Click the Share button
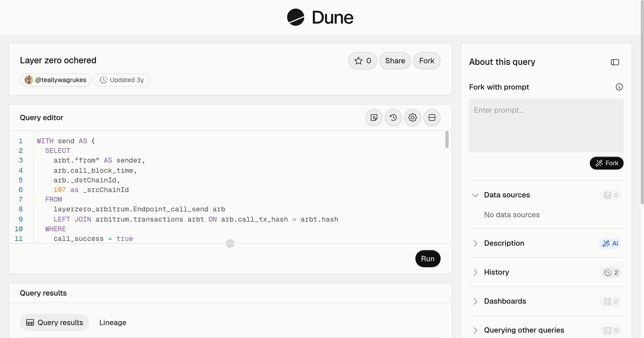Viewport: 644px width, 338px height. (x=395, y=61)
